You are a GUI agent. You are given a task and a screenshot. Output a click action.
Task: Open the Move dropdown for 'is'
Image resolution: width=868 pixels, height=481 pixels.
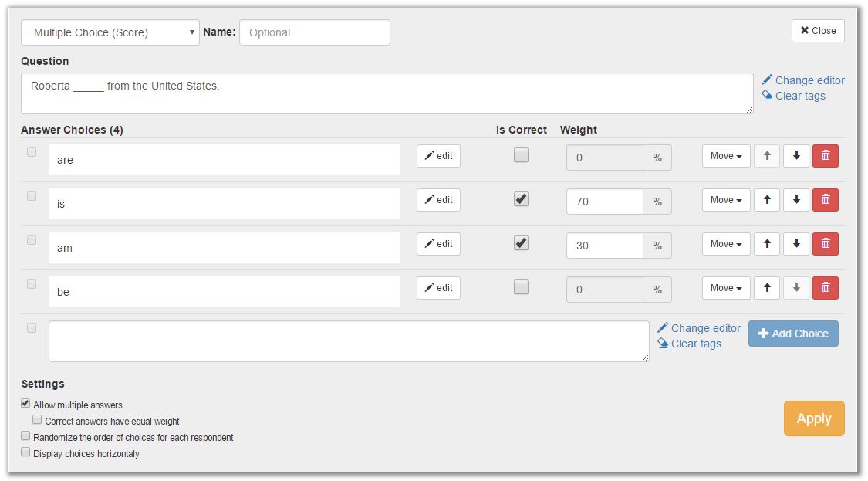(x=726, y=199)
